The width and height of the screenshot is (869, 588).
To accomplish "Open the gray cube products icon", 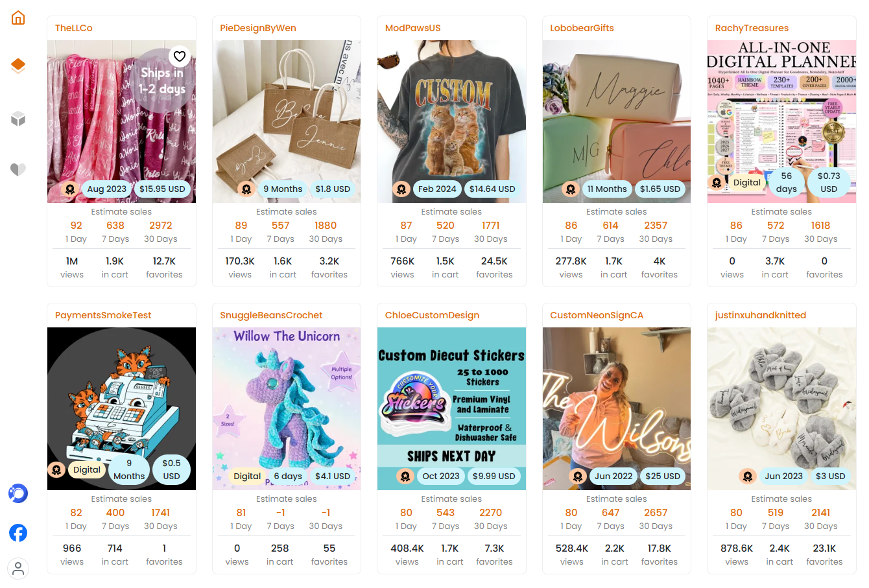I will coord(18,118).
